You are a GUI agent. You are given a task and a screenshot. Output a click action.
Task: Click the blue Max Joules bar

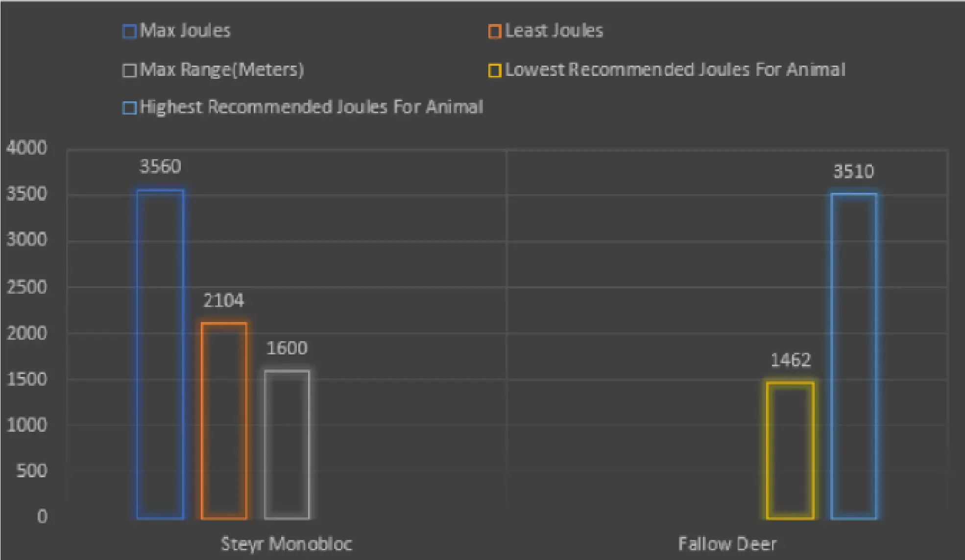pyautogui.click(x=160, y=354)
